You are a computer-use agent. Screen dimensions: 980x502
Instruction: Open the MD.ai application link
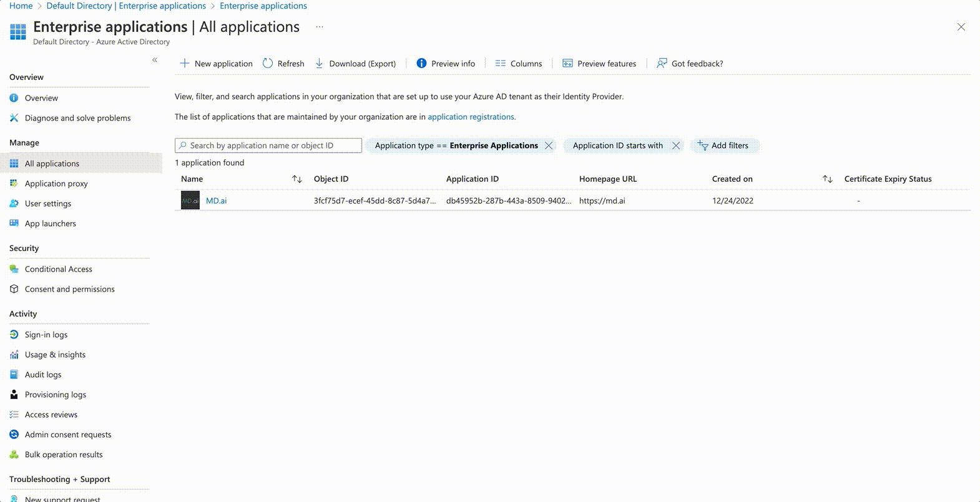click(217, 201)
